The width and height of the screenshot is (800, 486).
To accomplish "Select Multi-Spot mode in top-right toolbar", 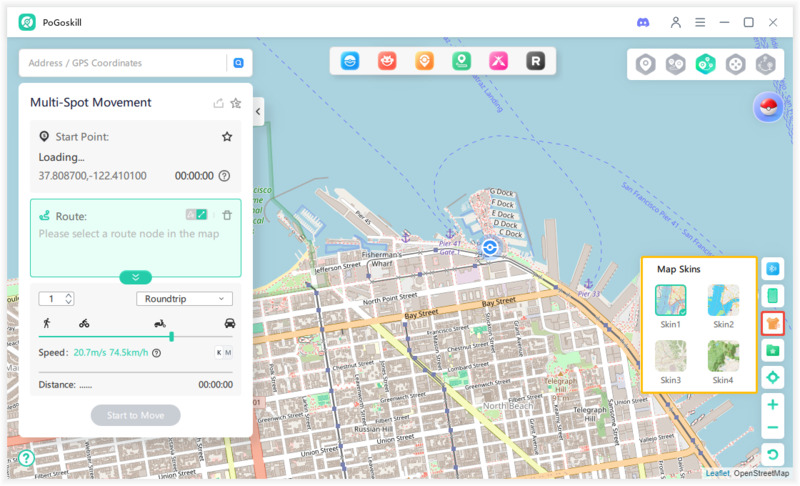I will coord(706,65).
